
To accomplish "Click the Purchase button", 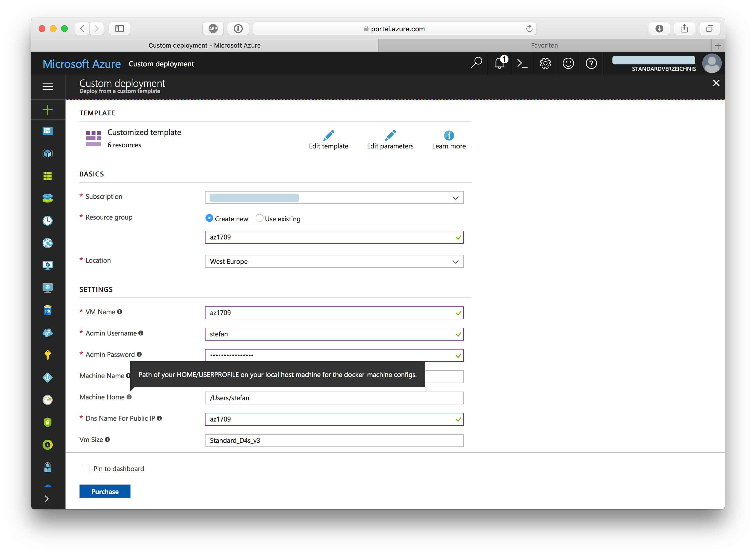I will click(105, 491).
